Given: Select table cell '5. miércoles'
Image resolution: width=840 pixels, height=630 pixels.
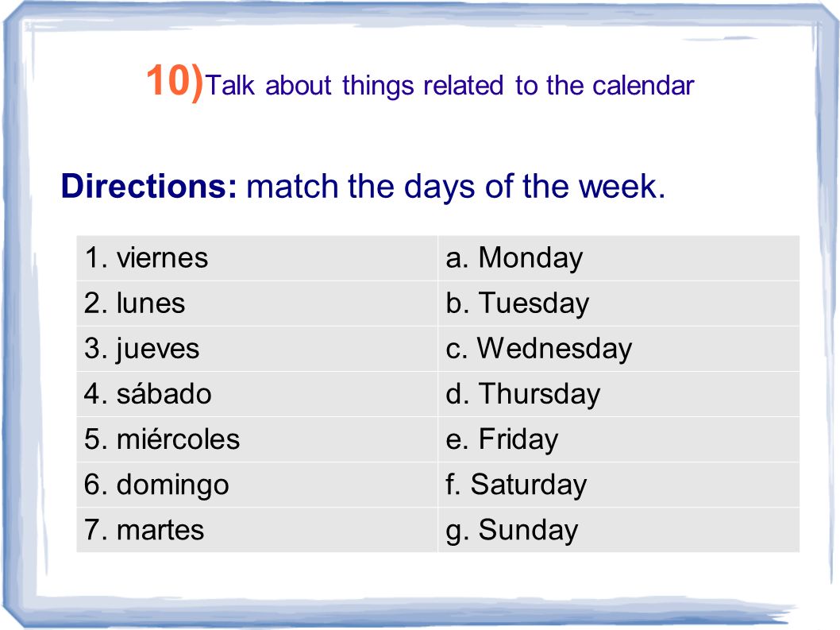Looking at the screenshot, I should [x=257, y=439].
